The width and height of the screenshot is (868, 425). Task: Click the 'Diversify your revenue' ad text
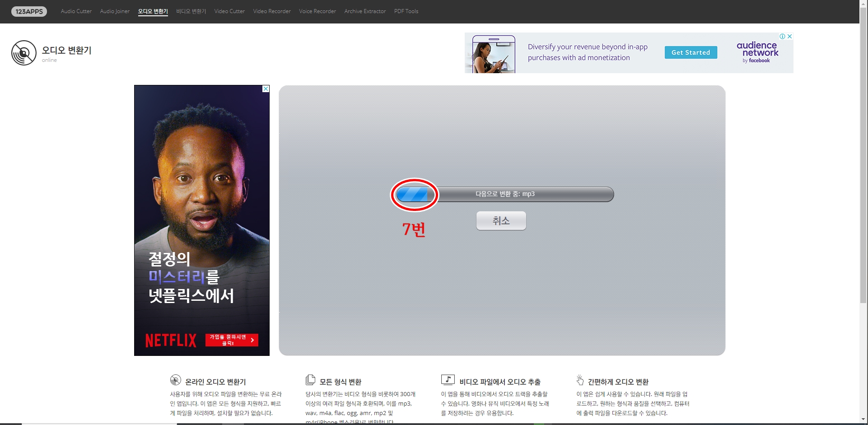tap(588, 52)
